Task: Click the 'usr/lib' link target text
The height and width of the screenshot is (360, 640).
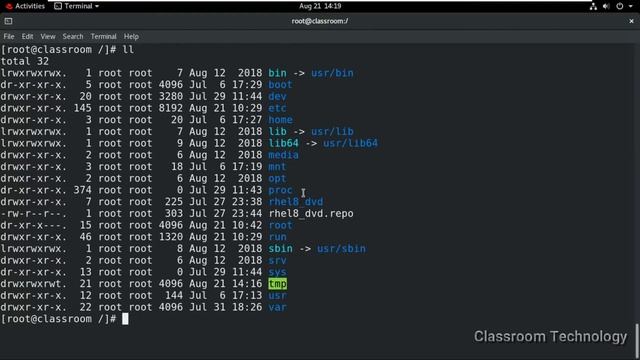Action: click(x=332, y=131)
